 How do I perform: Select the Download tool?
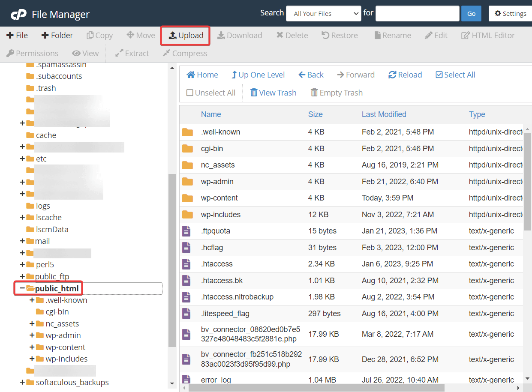240,35
